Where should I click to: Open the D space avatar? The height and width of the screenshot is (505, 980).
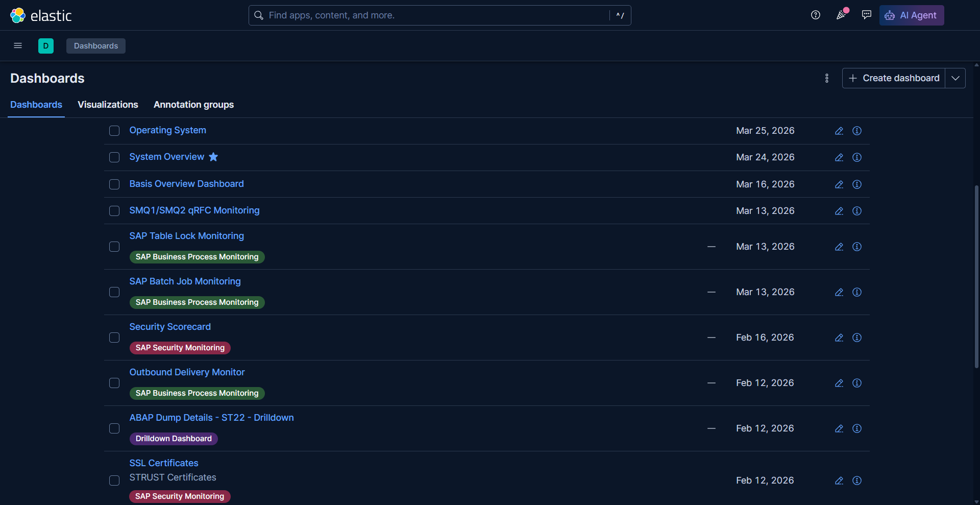(x=46, y=46)
